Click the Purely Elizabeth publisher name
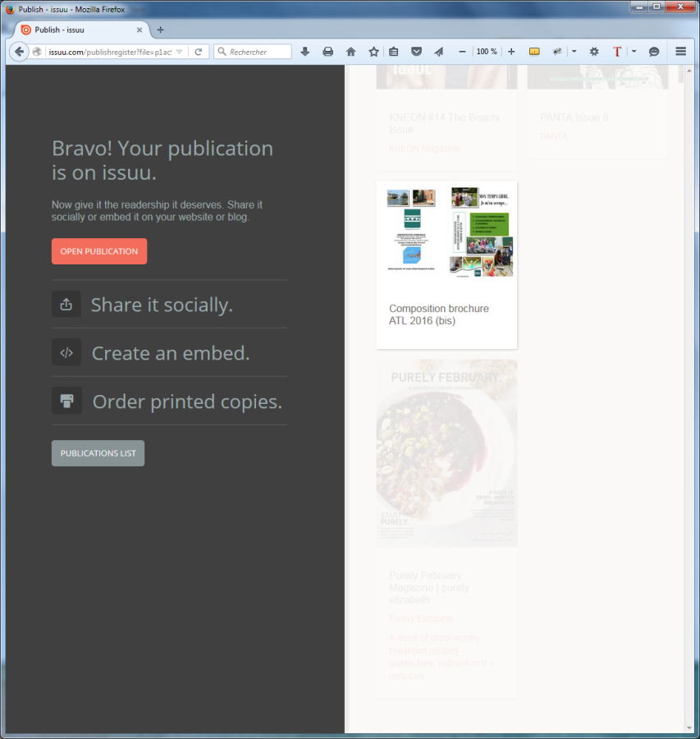 point(421,618)
